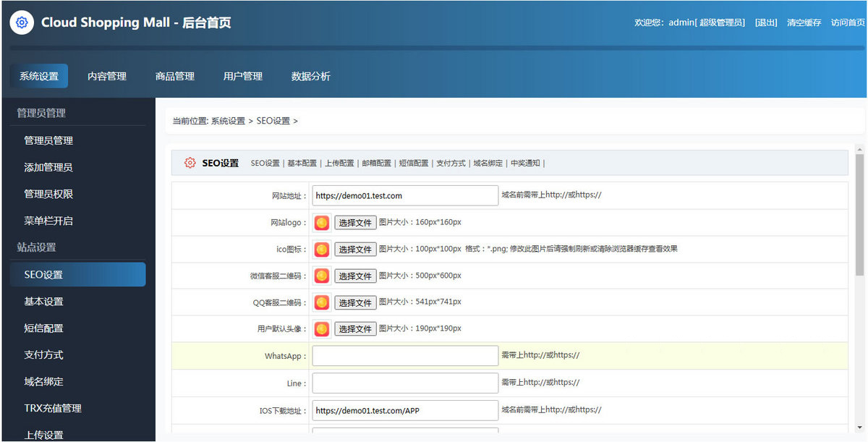Click the red gear icon next to SEO设置 heading
This screenshot has height=442, width=868.
[190, 163]
